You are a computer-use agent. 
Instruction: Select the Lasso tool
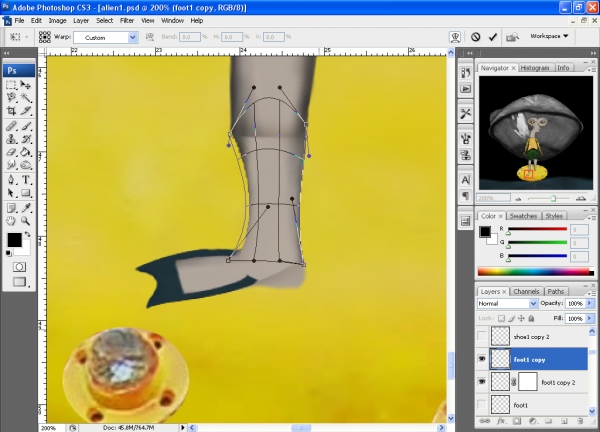[11, 98]
